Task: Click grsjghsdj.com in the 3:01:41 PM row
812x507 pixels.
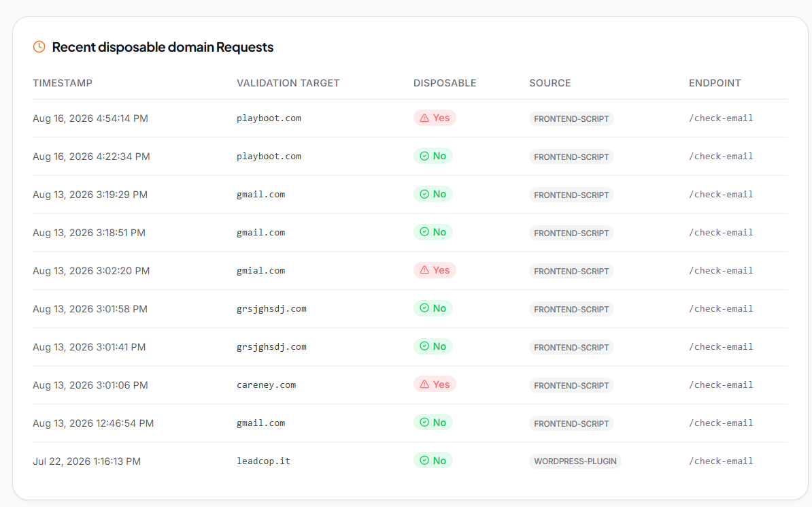Action: (271, 347)
